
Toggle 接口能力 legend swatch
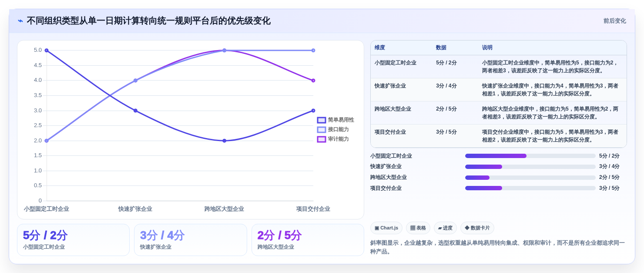coord(322,130)
